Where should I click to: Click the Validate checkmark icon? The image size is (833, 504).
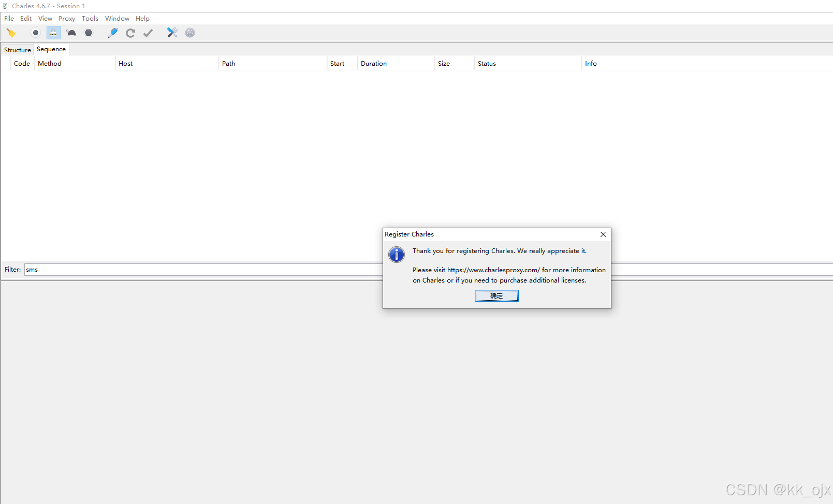click(148, 33)
